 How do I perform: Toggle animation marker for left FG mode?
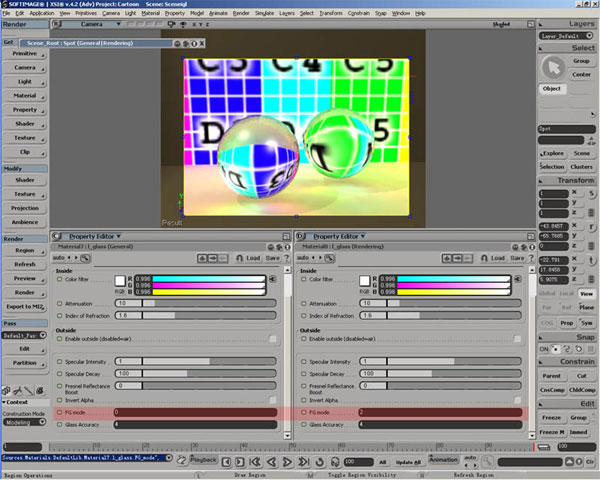coord(59,412)
